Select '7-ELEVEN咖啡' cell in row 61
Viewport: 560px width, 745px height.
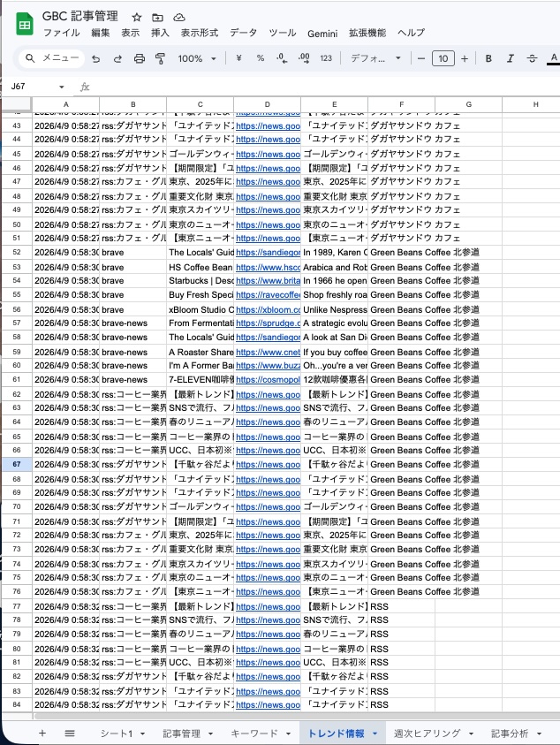point(200,380)
